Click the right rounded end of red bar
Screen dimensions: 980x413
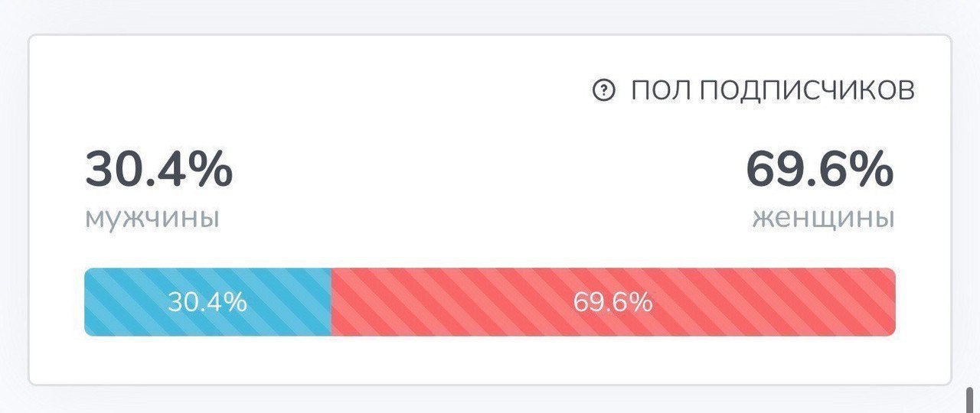(x=890, y=301)
